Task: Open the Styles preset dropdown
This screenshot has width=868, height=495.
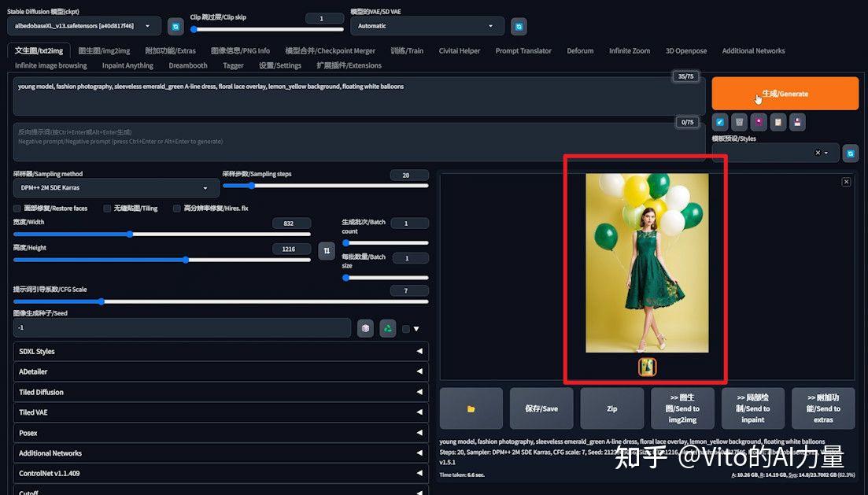Action: [x=775, y=153]
